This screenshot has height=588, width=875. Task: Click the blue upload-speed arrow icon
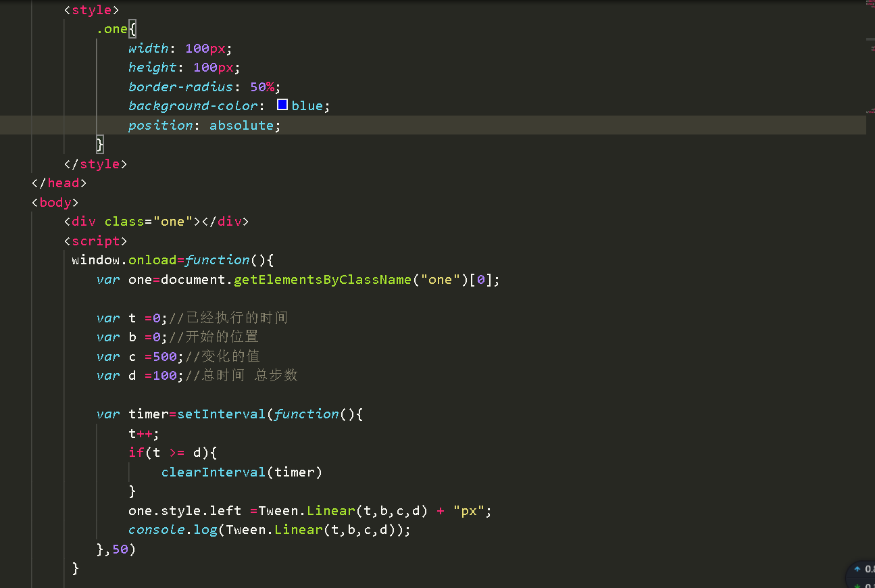click(857, 568)
